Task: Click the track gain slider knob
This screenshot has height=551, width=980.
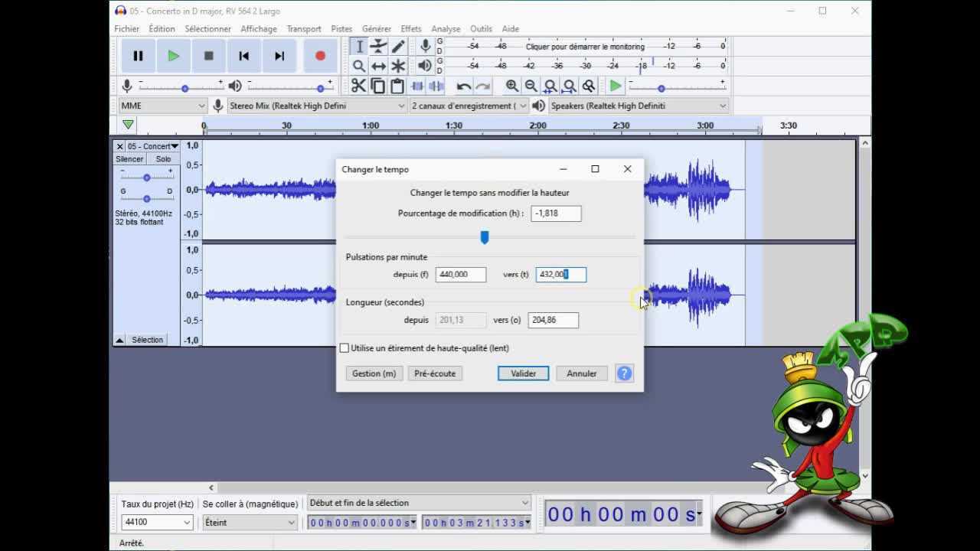Action: click(147, 178)
